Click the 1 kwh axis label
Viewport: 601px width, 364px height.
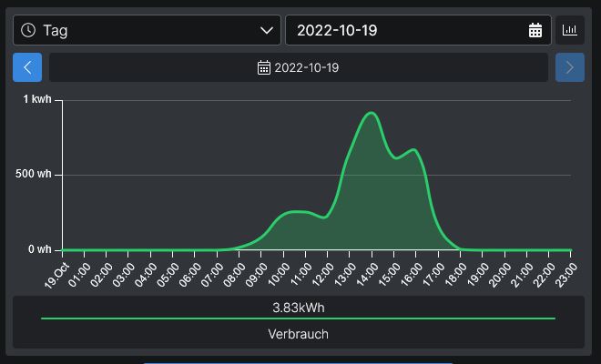point(37,99)
